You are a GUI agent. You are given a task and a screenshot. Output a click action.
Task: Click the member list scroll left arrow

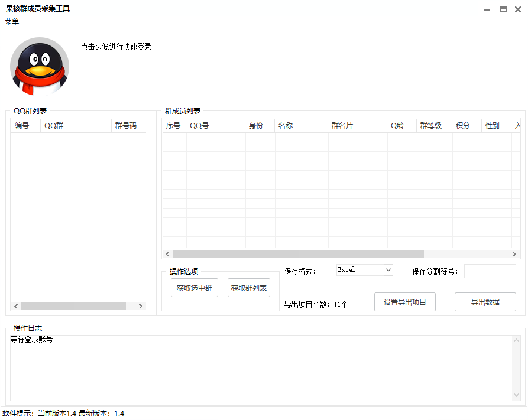pos(167,254)
